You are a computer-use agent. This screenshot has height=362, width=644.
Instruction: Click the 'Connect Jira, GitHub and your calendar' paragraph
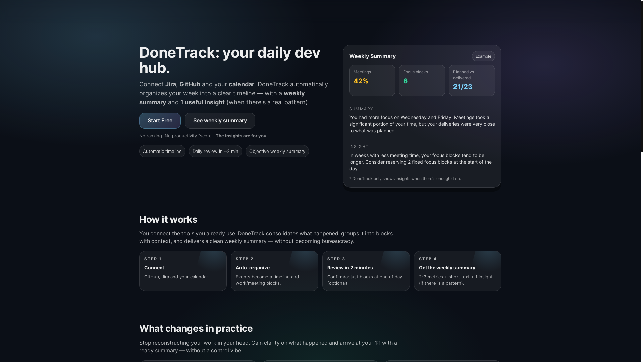(x=234, y=93)
